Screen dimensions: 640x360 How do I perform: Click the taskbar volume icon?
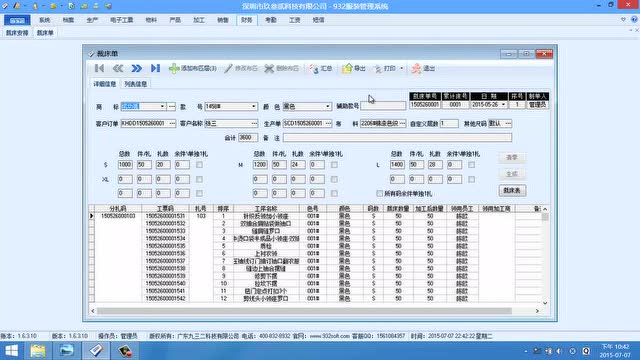(560, 351)
